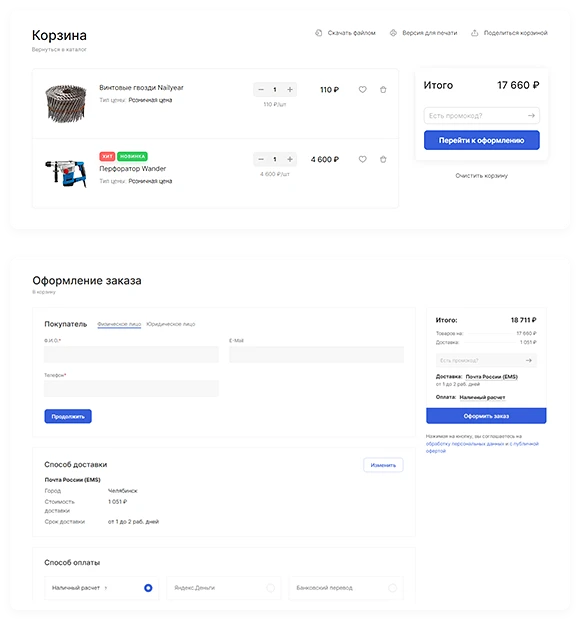Viewport: 580px width, 620px height.
Task: Click the blue proceed to checkout button
Action: coord(482,140)
